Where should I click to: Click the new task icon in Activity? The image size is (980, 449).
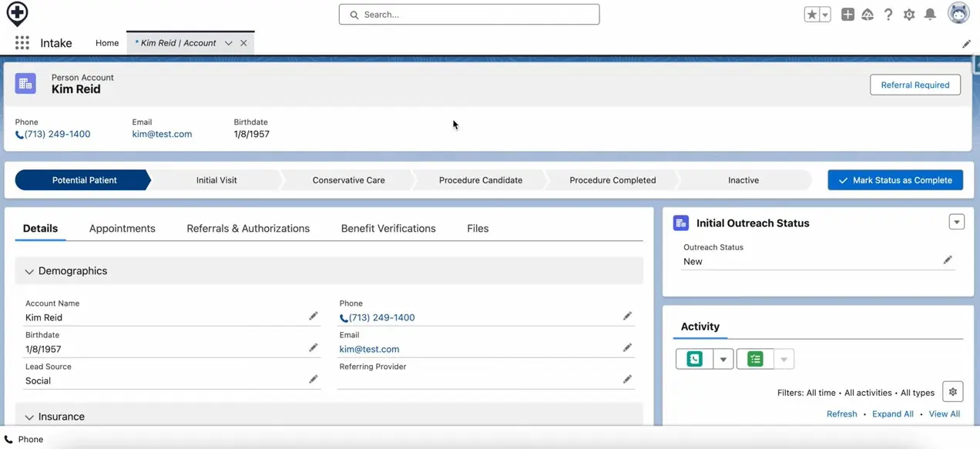click(755, 359)
